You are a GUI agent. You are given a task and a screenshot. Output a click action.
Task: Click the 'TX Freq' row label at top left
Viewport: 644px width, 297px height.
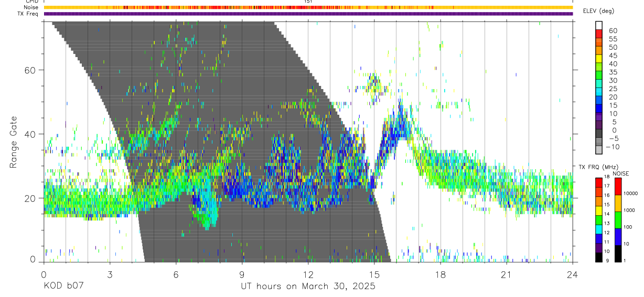pos(28,14)
